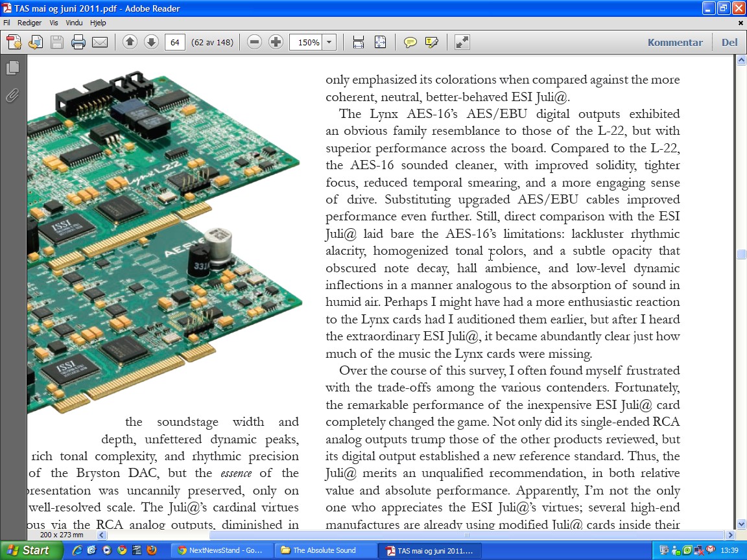This screenshot has height=560, width=747.
Task: Click the system tray clock 13:39
Action: click(730, 550)
